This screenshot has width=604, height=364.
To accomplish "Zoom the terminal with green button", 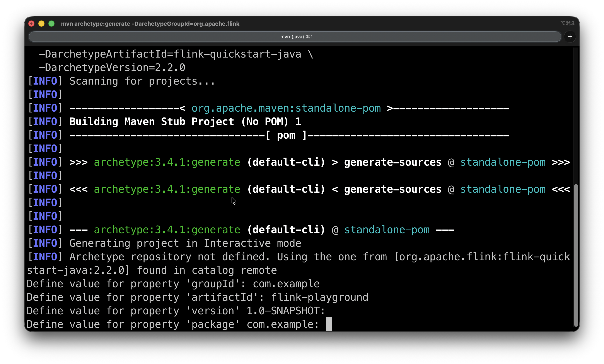I will [x=51, y=24].
